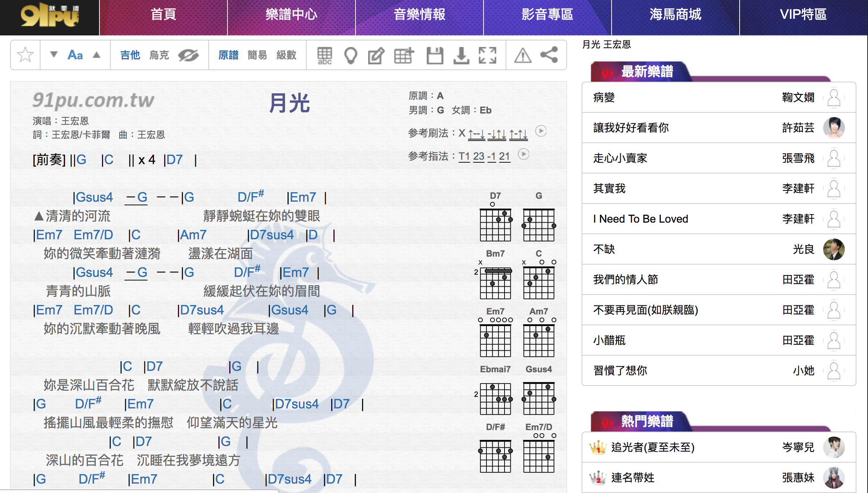The width and height of the screenshot is (868, 493).
Task: Click the lightbulb tip icon
Action: (350, 56)
